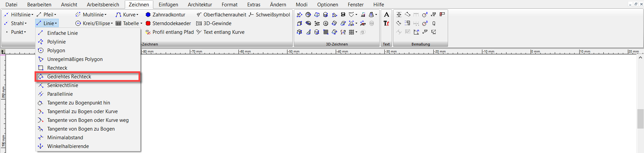The width and height of the screenshot is (644, 153).
Task: Select the sphere tool in 3D-Zeichnen
Action: [308, 14]
